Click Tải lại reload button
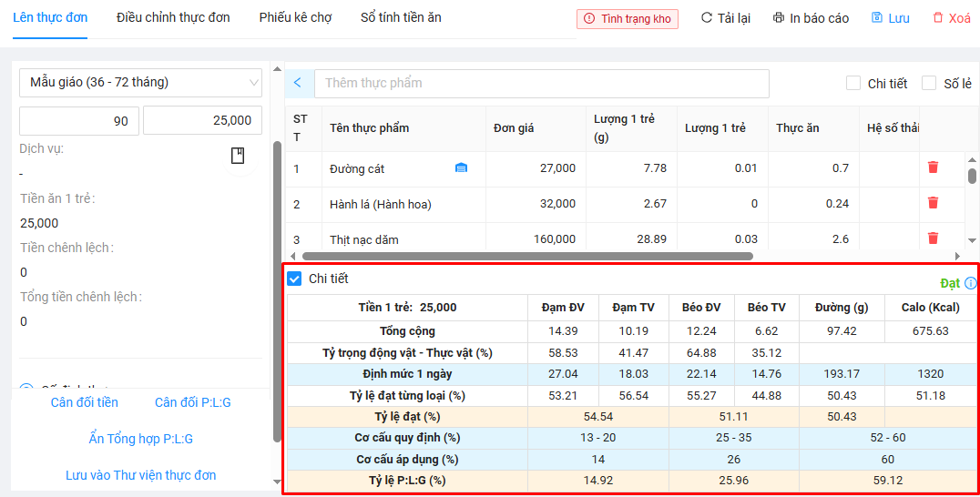 point(725,18)
